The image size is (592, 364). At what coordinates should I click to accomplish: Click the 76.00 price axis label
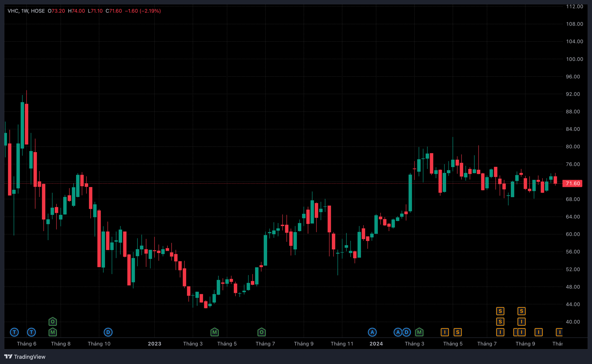tap(573, 164)
